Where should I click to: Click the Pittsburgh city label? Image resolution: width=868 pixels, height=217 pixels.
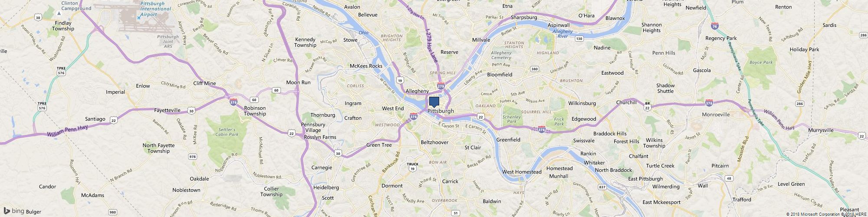441,111
